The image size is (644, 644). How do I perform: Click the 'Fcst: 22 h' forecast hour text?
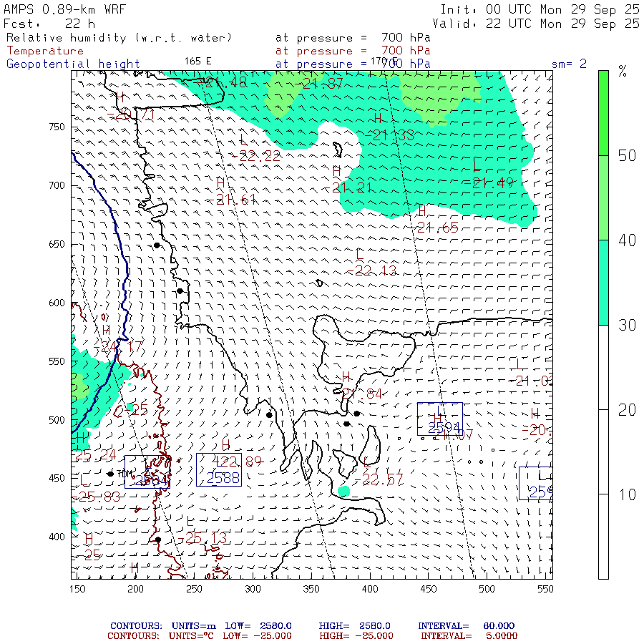point(44,24)
